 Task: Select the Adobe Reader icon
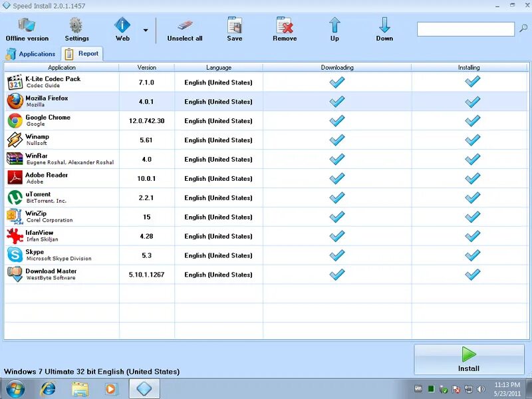pos(15,178)
